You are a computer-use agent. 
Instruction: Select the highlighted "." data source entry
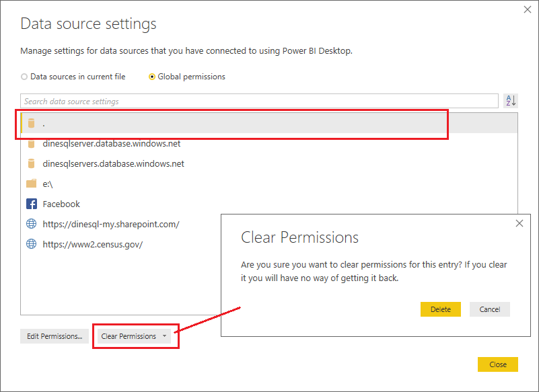click(135, 123)
